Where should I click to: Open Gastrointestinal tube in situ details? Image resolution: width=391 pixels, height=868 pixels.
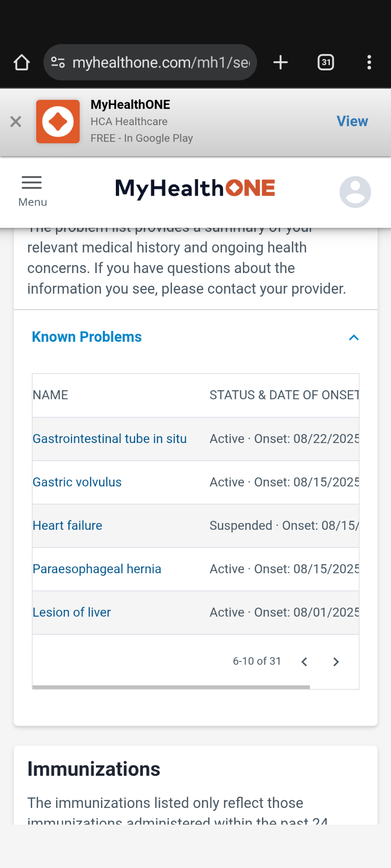click(110, 439)
